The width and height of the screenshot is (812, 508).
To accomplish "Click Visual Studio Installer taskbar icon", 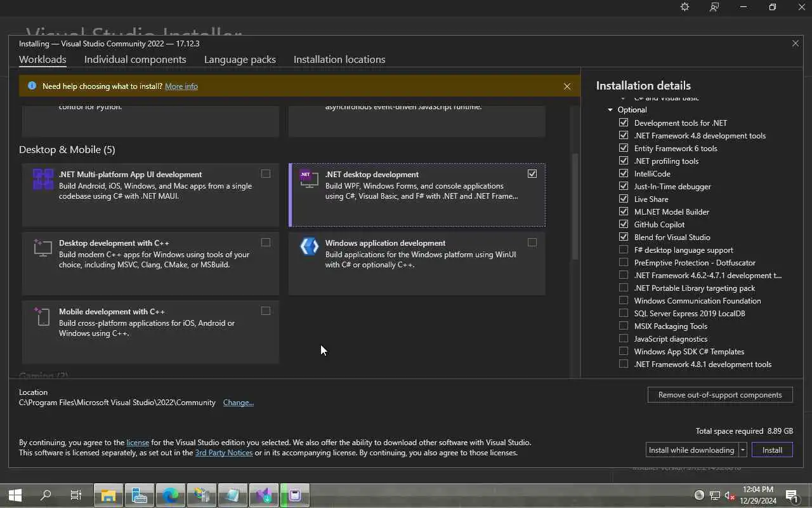I will coord(264,495).
